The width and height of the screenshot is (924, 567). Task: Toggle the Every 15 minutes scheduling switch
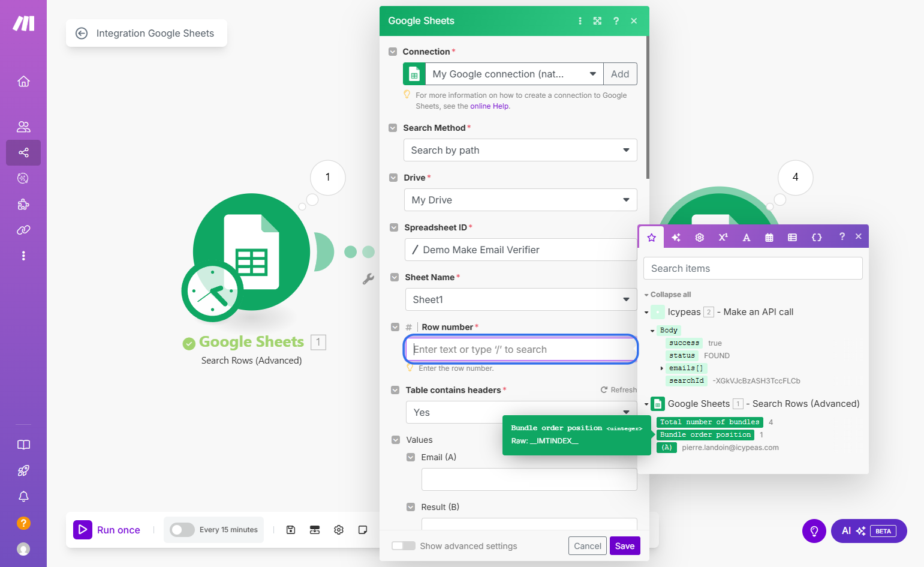[182, 530]
